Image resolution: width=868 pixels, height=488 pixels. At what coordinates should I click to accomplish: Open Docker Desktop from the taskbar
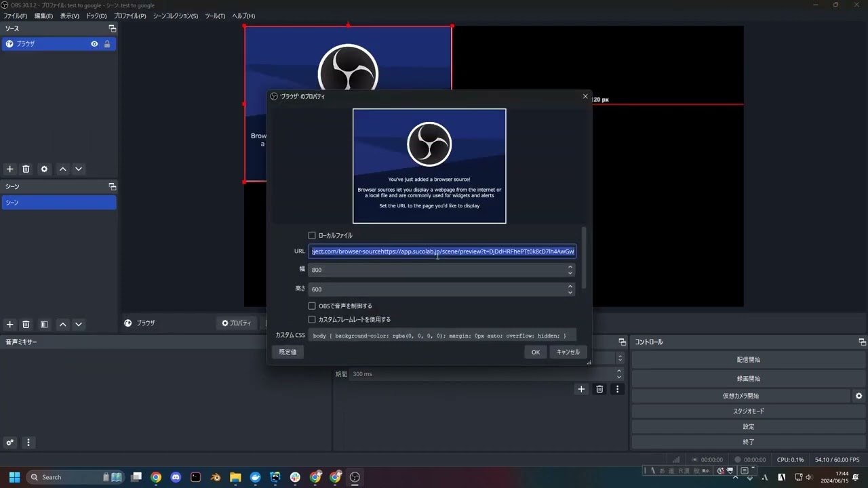pyautogui.click(x=255, y=477)
